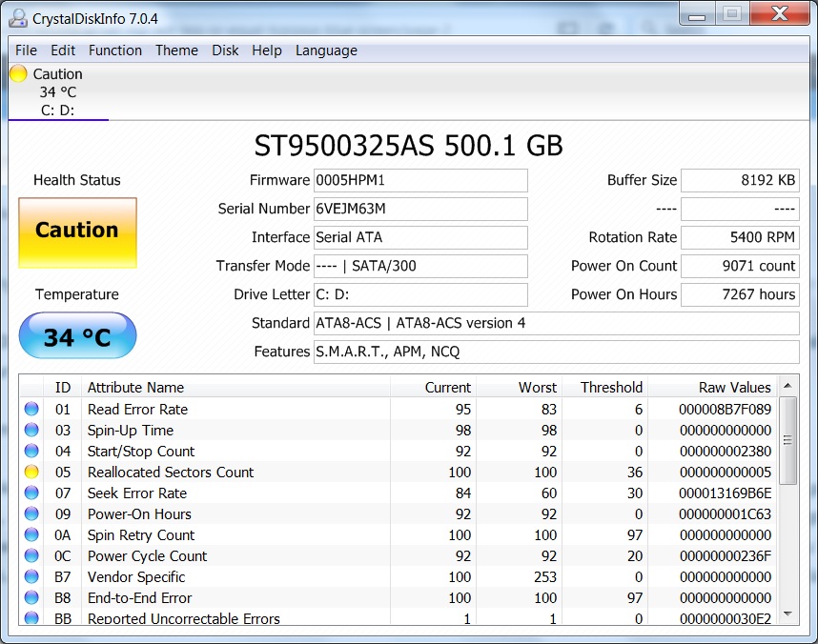Click the Drive Letter field

pos(420,295)
